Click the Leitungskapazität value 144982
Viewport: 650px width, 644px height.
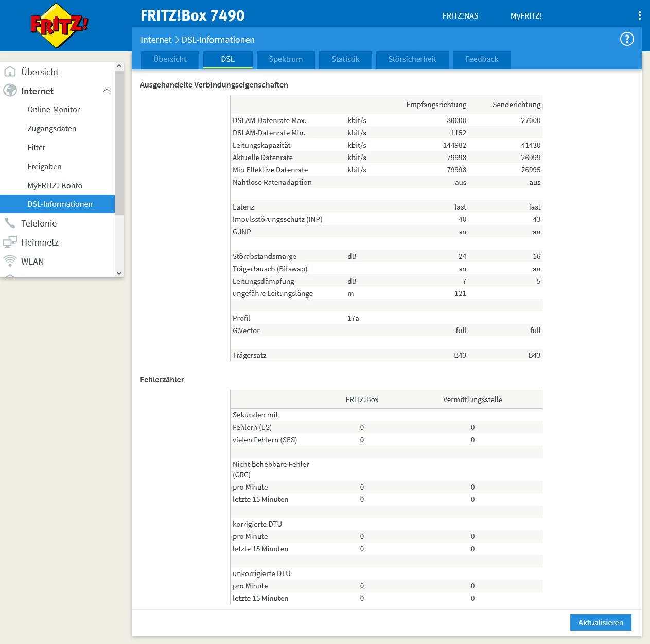[454, 145]
